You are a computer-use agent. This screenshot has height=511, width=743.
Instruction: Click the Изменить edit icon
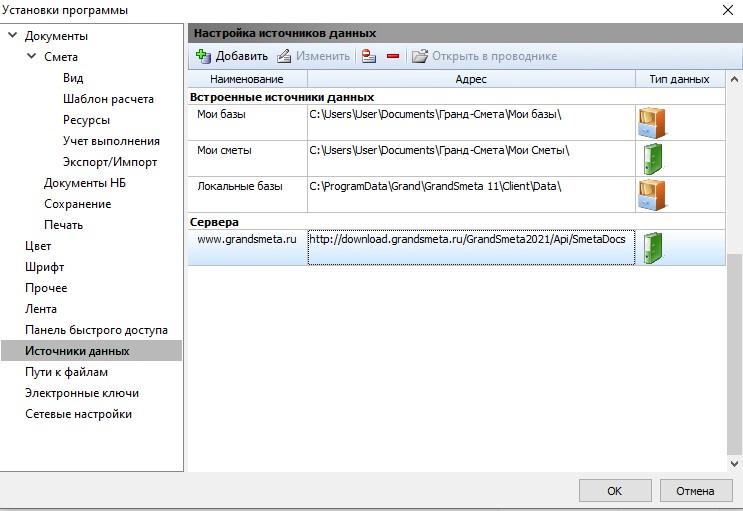284,56
